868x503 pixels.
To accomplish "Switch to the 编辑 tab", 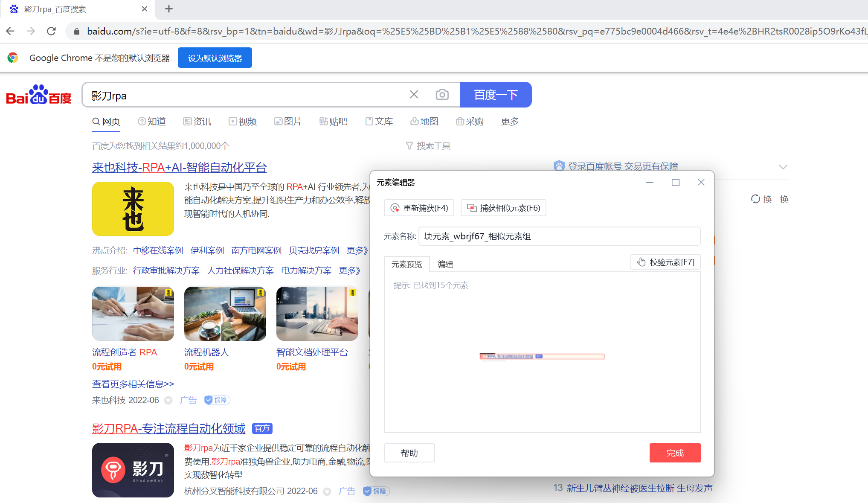I will (445, 264).
